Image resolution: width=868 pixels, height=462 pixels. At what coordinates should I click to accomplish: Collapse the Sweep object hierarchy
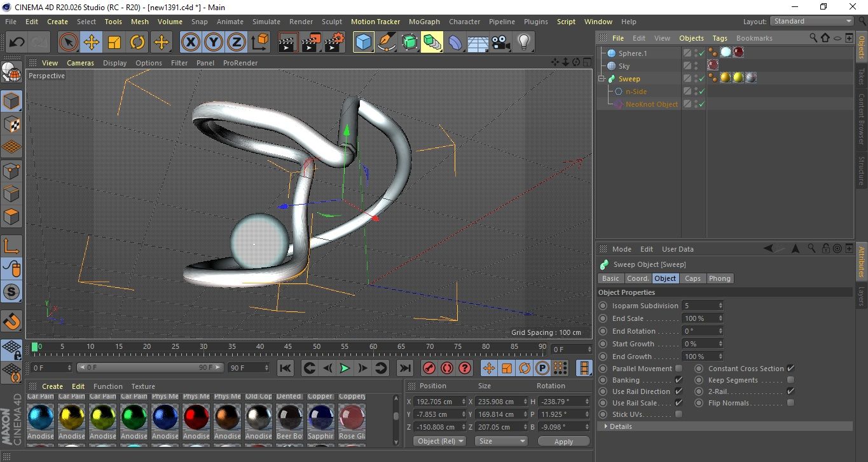pyautogui.click(x=602, y=79)
